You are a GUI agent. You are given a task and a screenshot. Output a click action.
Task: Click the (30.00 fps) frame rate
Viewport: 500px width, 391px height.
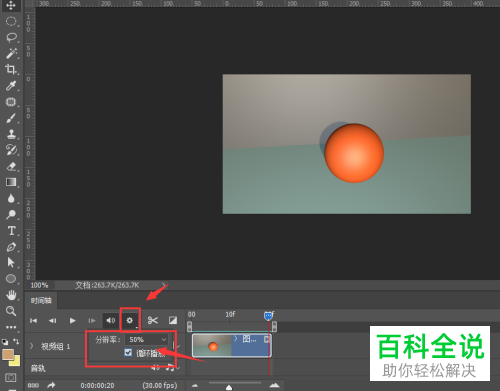[x=160, y=386]
